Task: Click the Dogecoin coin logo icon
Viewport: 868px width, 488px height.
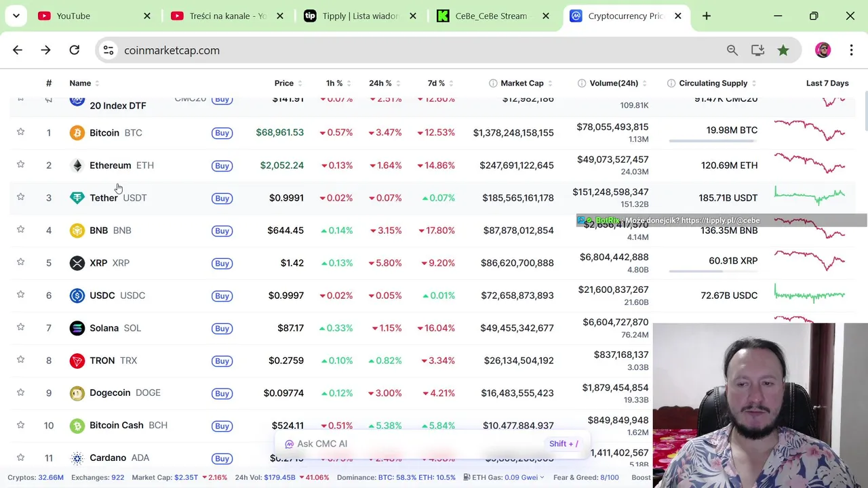Action: pos(77,393)
